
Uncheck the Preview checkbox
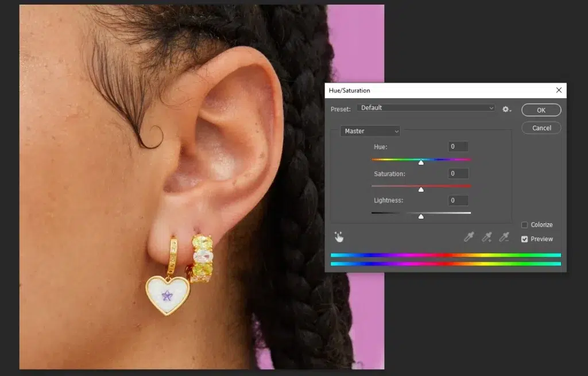(x=524, y=239)
